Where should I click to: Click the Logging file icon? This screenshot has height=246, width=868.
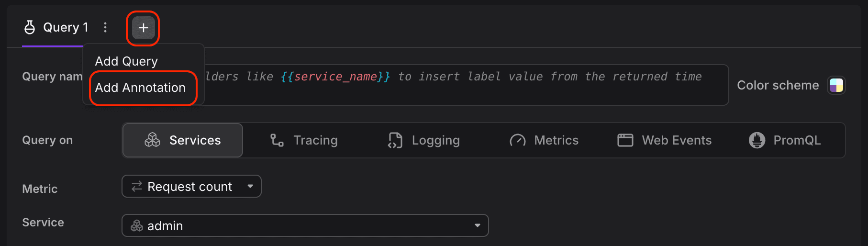395,140
